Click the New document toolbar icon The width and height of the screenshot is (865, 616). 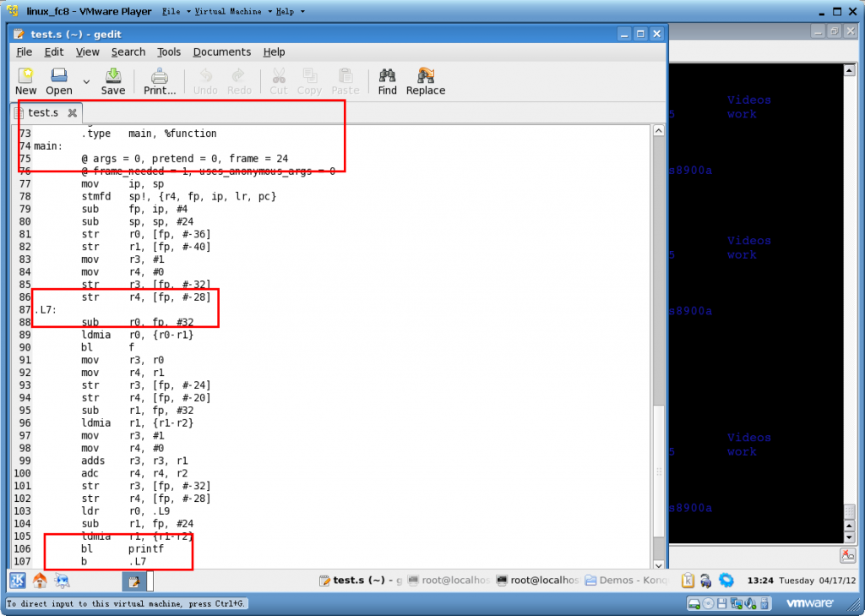[25, 81]
